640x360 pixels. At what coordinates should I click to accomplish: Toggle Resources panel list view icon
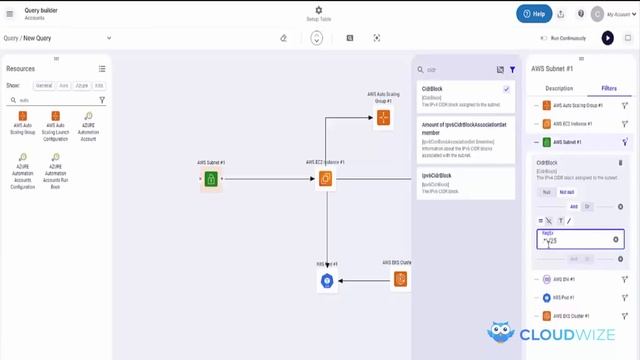click(x=102, y=69)
